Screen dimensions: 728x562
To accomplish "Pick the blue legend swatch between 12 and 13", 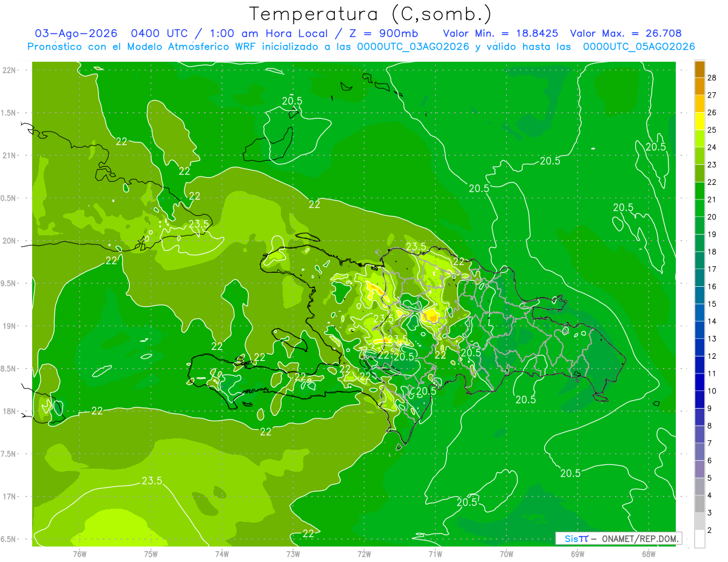I will [699, 347].
